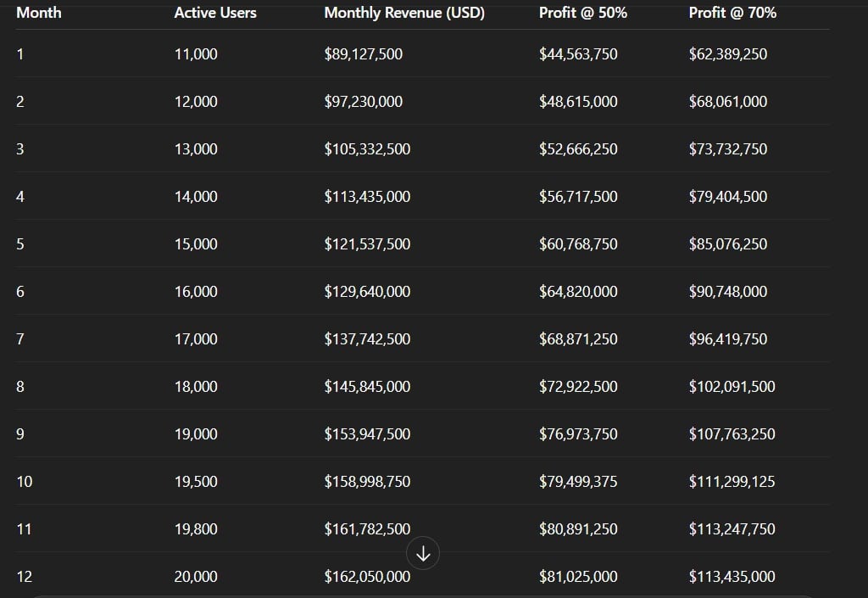Click the Monthly Revenue (USD) header
Viewport: 868px width, 598px height.
(404, 13)
